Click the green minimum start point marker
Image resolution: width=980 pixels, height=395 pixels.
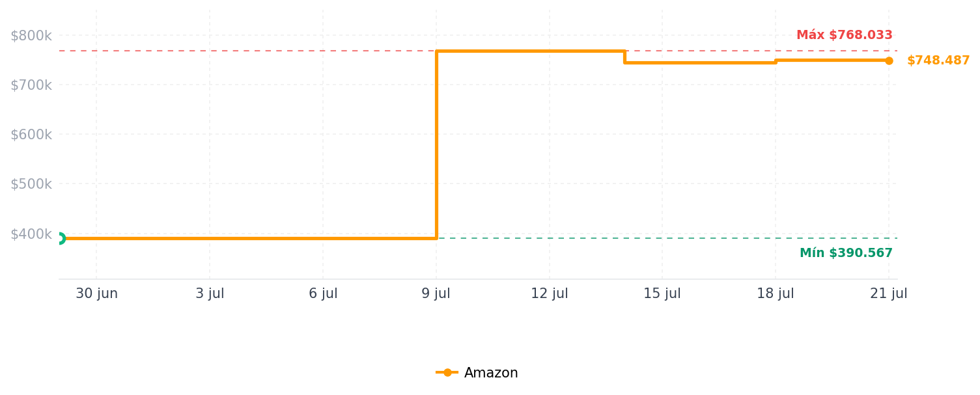pos(59,238)
